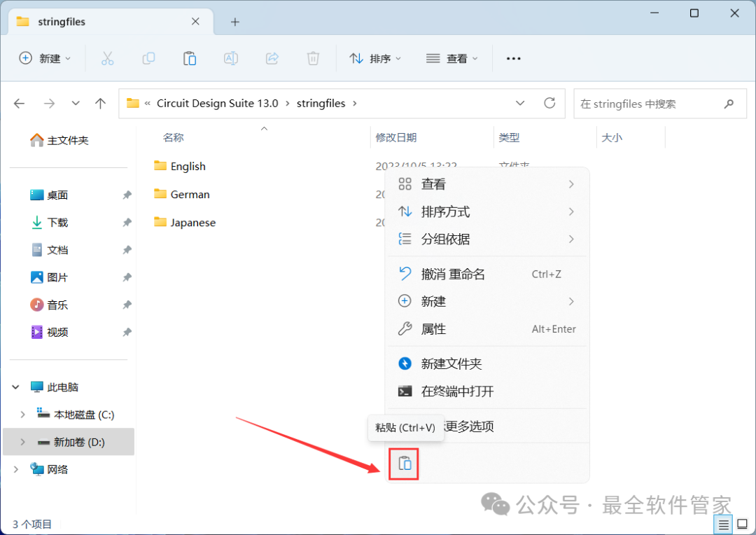The image size is (756, 535).
Task: Expand the 本地磁盘 (C:) tree node
Action: click(x=22, y=415)
